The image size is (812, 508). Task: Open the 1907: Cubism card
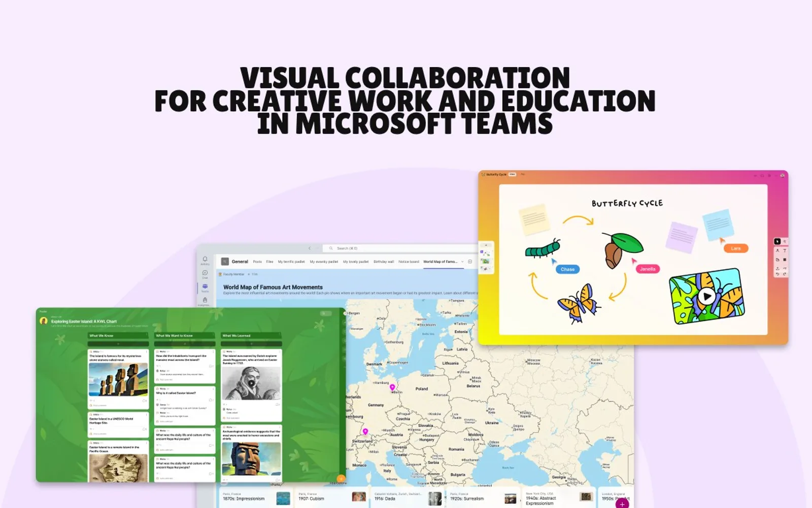pyautogui.click(x=332, y=498)
